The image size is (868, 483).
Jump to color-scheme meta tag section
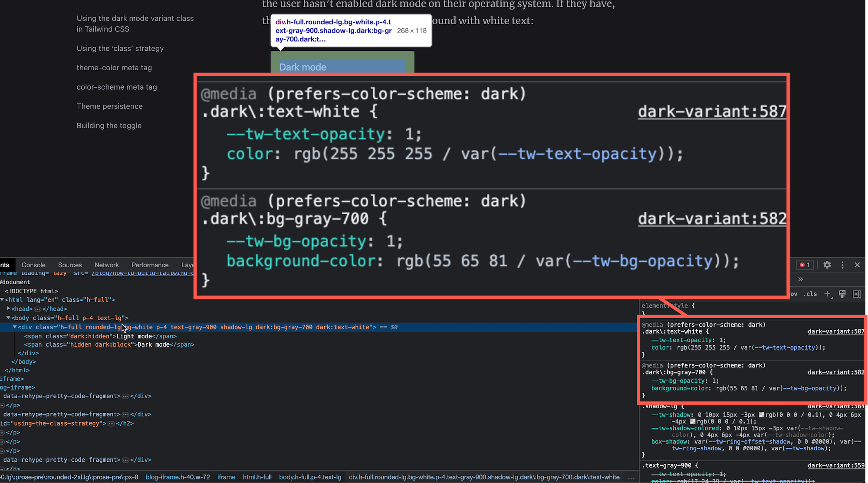[x=117, y=87]
